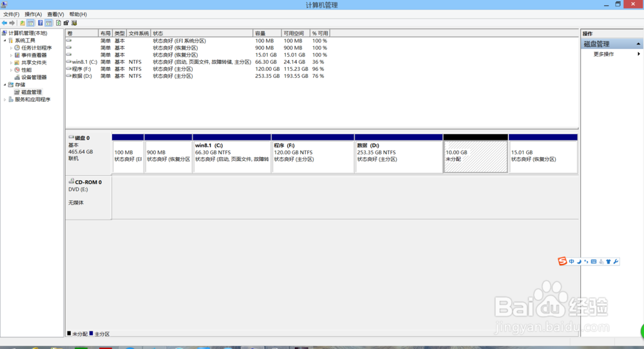Click the Sogou S logo icon
Screen dimensions: 644x349
click(x=562, y=261)
